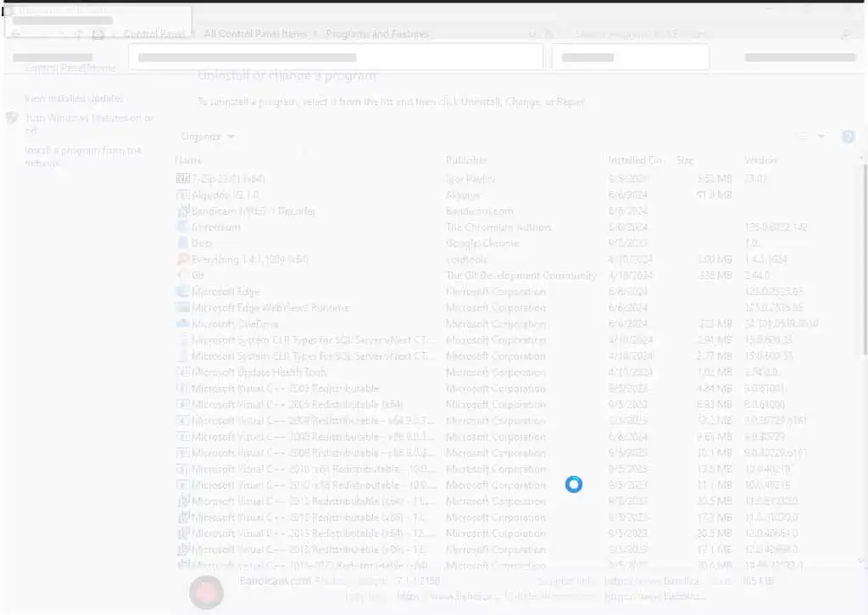
Task: Expand the address bar history dropdown
Action: [532, 34]
